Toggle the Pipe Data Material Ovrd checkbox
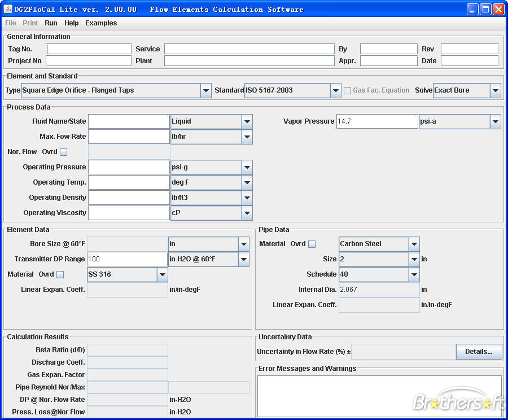The width and height of the screenshot is (508, 420). point(312,244)
